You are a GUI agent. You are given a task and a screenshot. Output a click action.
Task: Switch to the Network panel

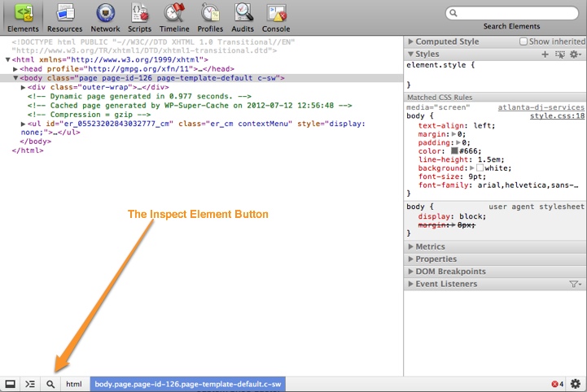105,18
